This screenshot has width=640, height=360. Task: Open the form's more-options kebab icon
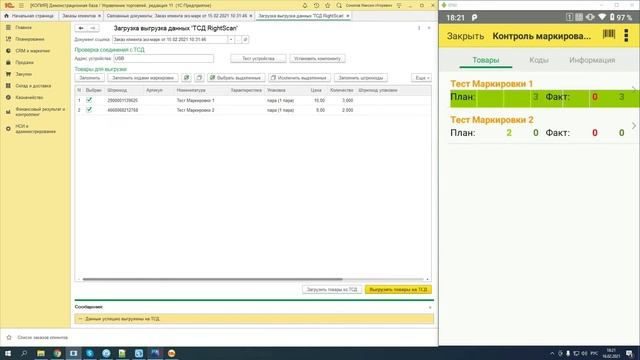pyautogui.click(x=419, y=28)
